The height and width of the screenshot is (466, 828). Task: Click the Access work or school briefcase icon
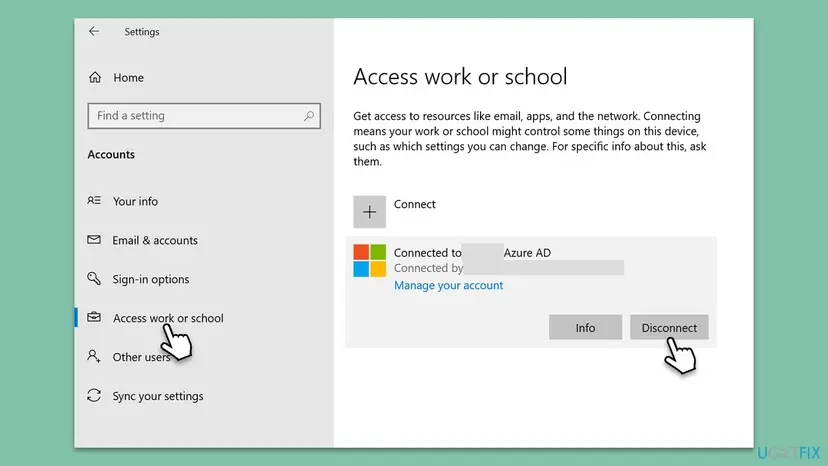tap(94, 317)
